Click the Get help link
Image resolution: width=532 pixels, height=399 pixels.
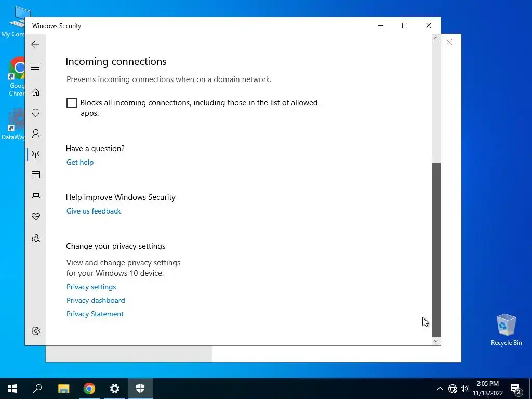tap(80, 162)
